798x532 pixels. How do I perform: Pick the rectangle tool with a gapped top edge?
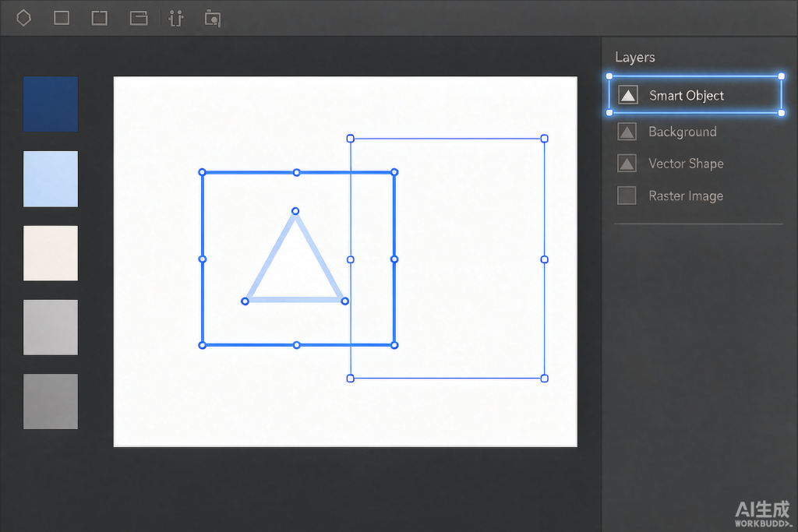click(x=99, y=19)
